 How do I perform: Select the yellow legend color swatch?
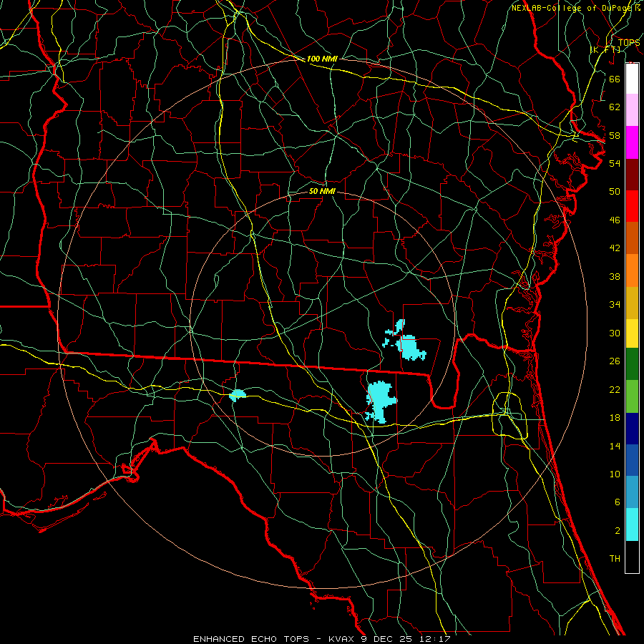(x=632, y=333)
